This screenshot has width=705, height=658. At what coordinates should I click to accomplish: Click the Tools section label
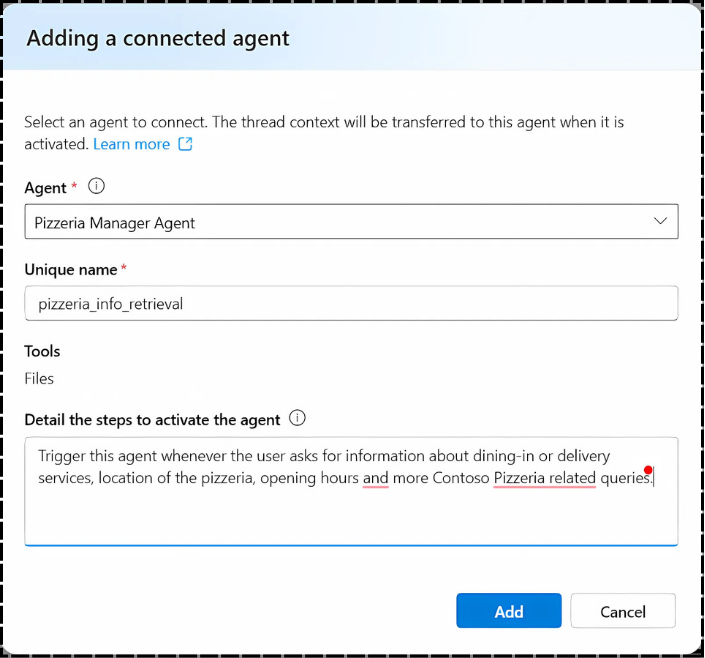click(x=42, y=351)
